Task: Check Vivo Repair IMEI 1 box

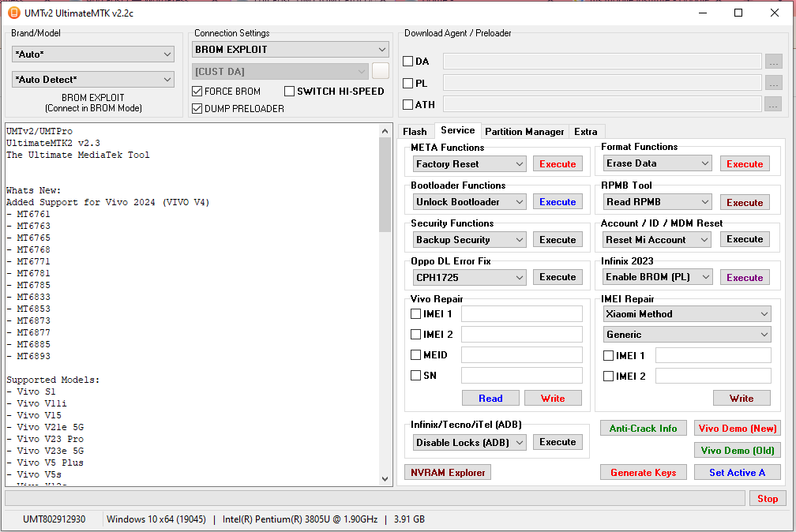Action: (x=415, y=313)
